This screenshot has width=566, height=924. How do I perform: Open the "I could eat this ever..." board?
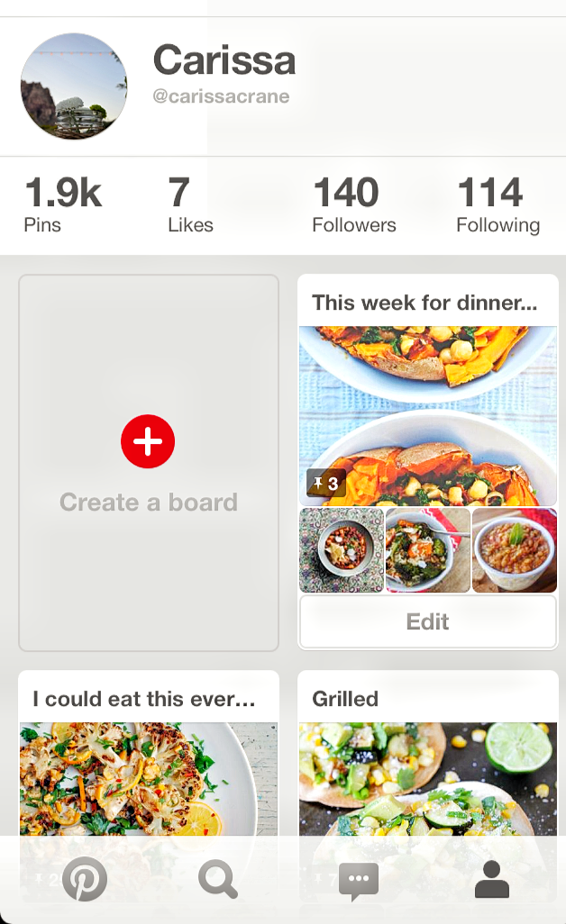tap(144, 699)
